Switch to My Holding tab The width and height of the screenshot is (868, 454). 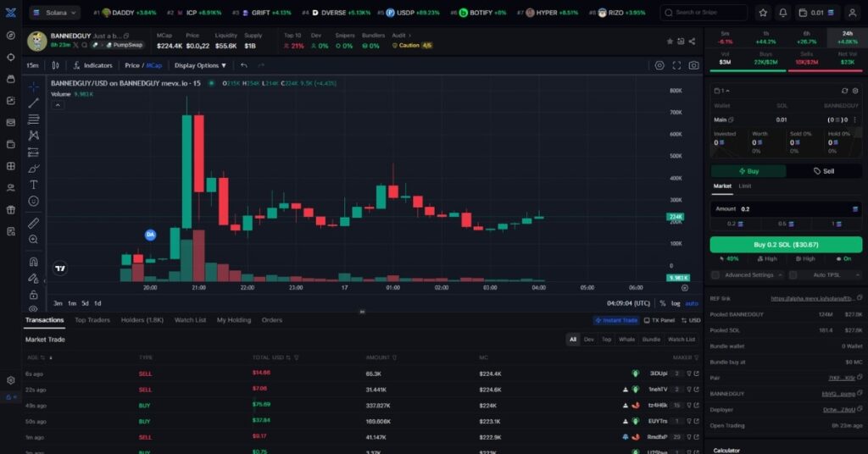point(234,320)
